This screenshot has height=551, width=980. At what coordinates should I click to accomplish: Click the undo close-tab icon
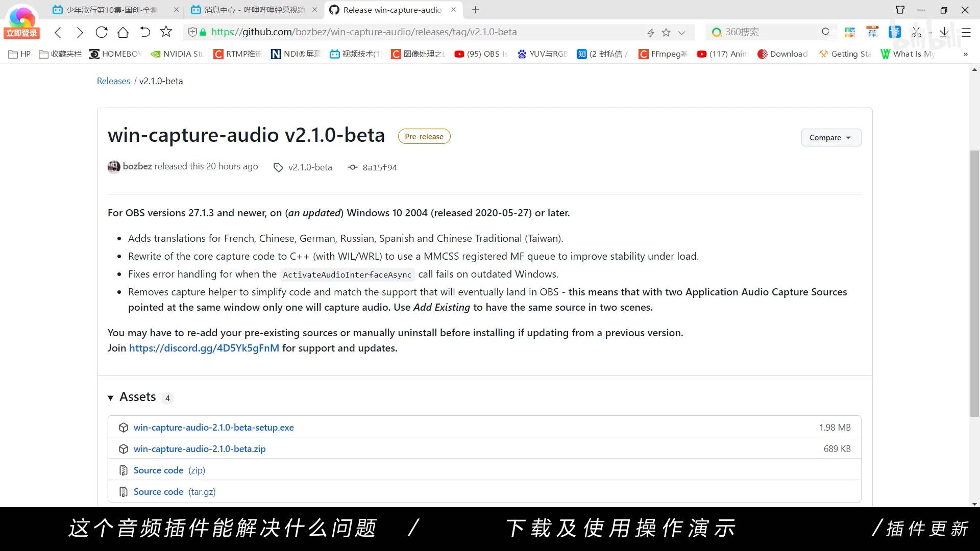(x=145, y=32)
